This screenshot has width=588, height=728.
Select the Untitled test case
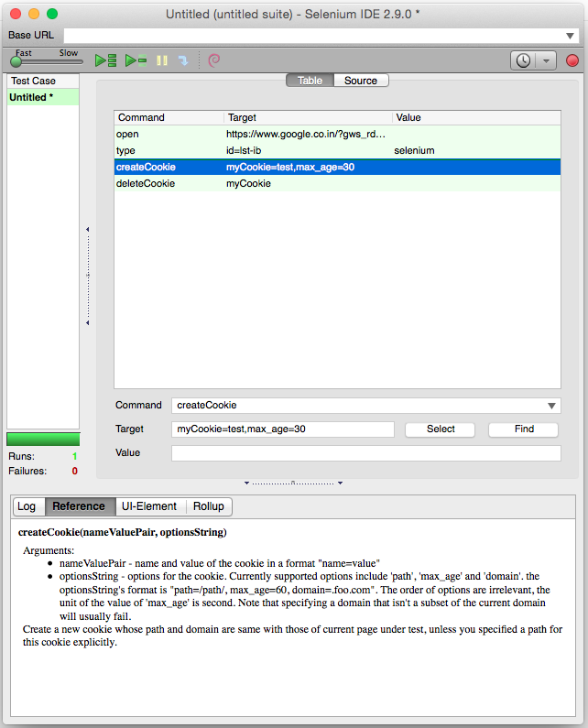(x=43, y=97)
